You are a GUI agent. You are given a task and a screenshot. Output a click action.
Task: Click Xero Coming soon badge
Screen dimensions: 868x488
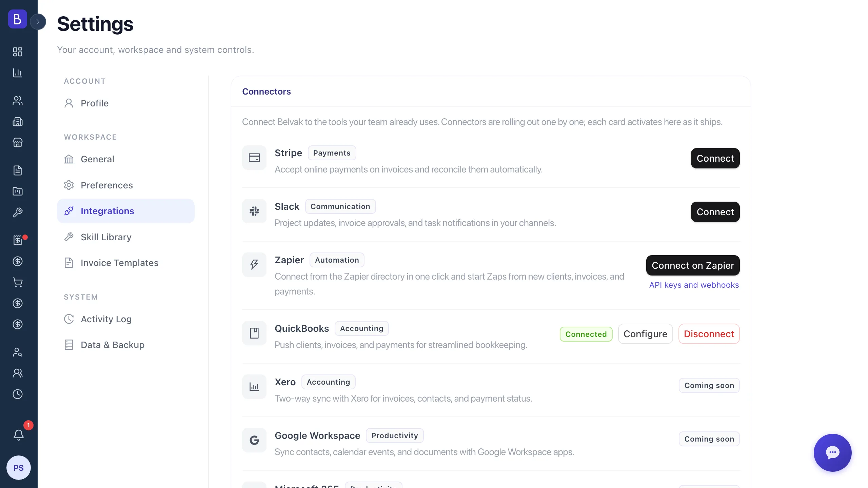(709, 385)
